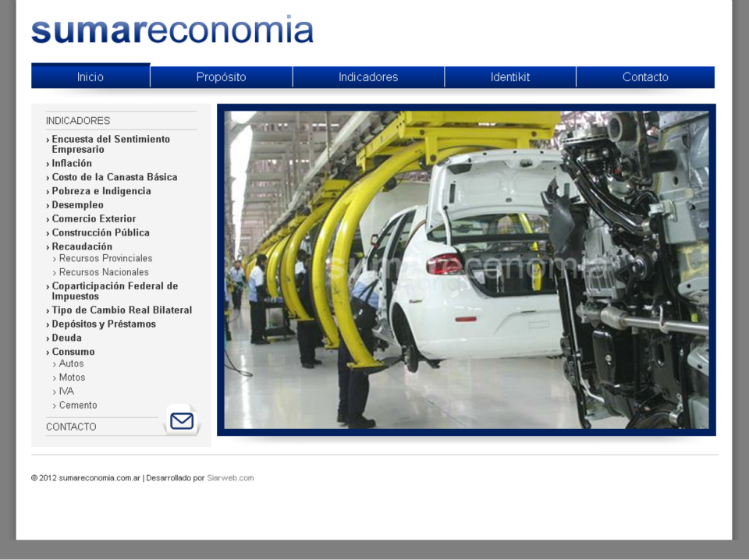Open Tipo de Cambio Real Bilateral
Viewport: 749px width, 560px height.
pyautogui.click(x=122, y=310)
